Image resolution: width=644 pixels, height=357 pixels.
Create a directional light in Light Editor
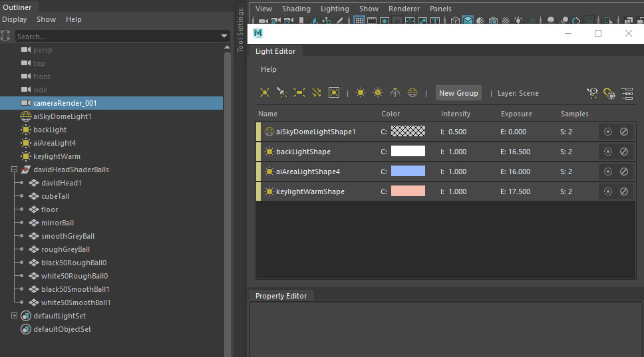pos(316,92)
